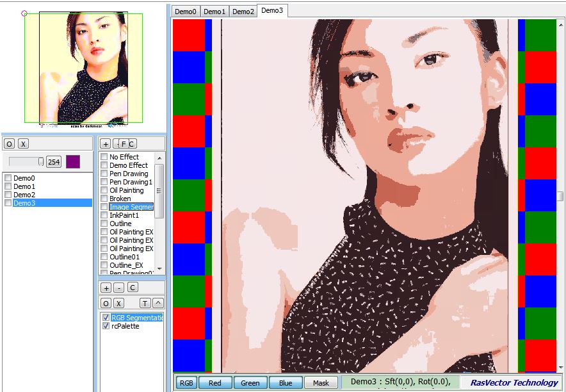The height and width of the screenshot is (392, 566).
Task: Click the Green channel button
Action: pyautogui.click(x=250, y=382)
